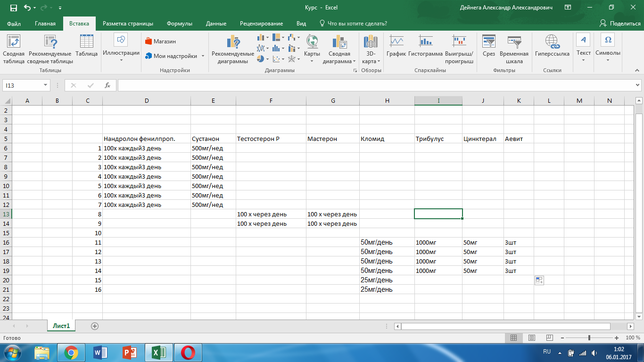Viewport: 644px width, 362px height.
Task: Insert a Гиперссылка hyperlink
Action: 552,46
